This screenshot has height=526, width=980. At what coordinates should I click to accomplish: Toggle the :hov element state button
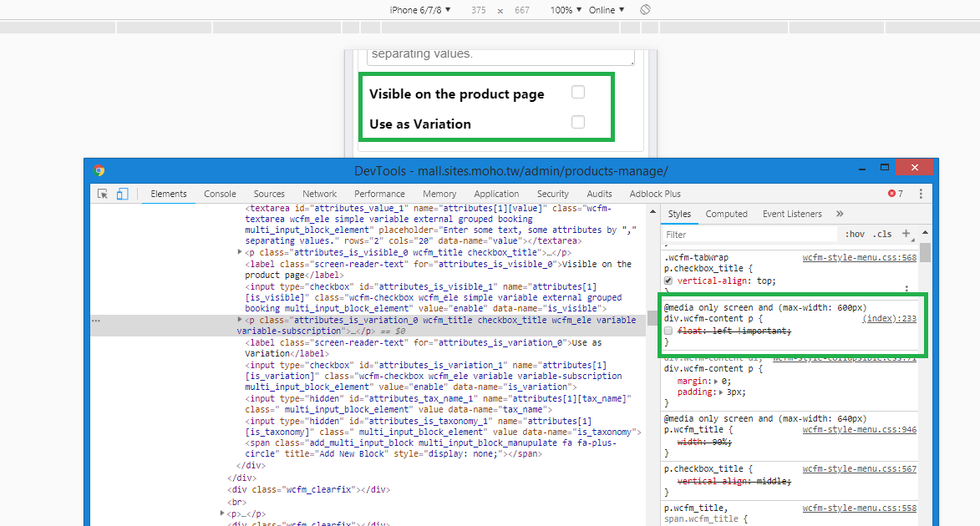tap(855, 235)
